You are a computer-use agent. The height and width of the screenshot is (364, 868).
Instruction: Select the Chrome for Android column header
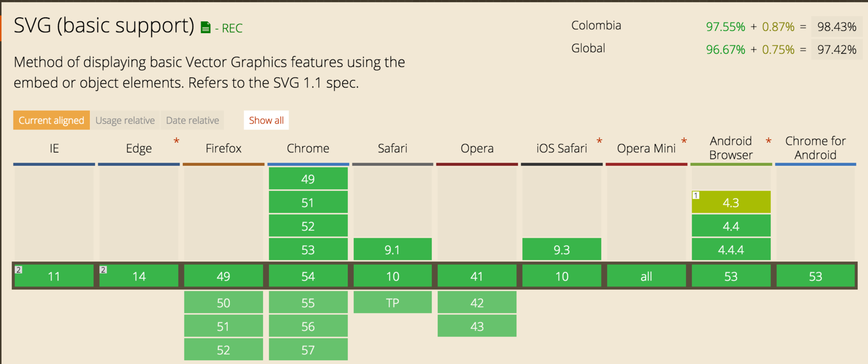coord(815,148)
